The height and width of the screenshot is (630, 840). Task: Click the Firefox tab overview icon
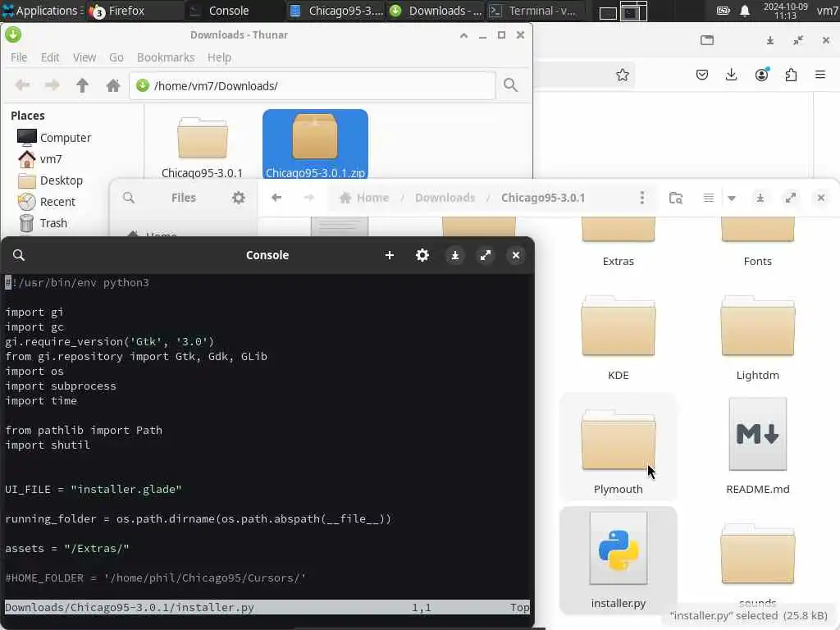tap(707, 40)
